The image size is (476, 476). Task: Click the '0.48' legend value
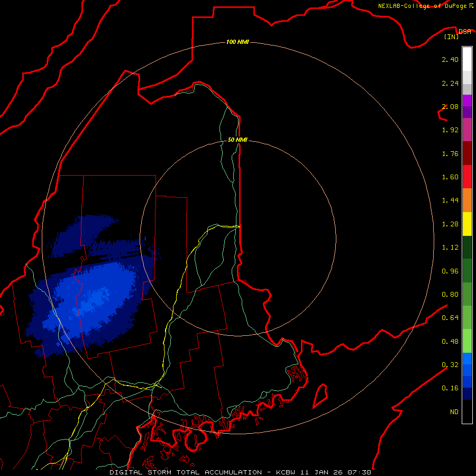450,342
